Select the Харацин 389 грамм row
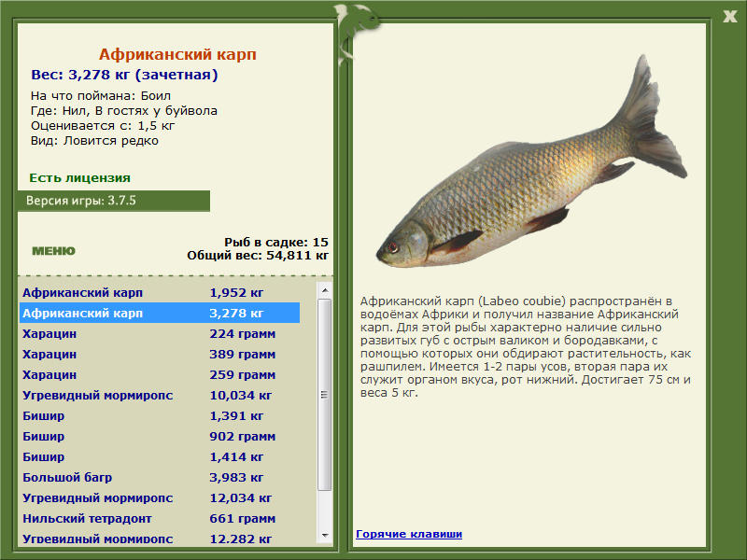This screenshot has height=560, width=747. coord(160,354)
